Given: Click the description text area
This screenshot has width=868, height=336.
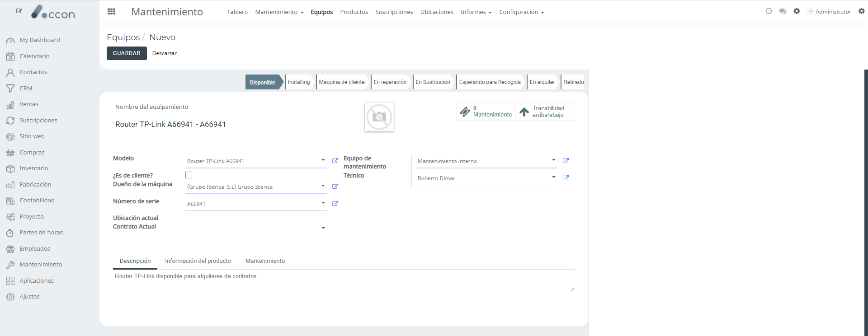Looking at the screenshot, I should (x=344, y=281).
